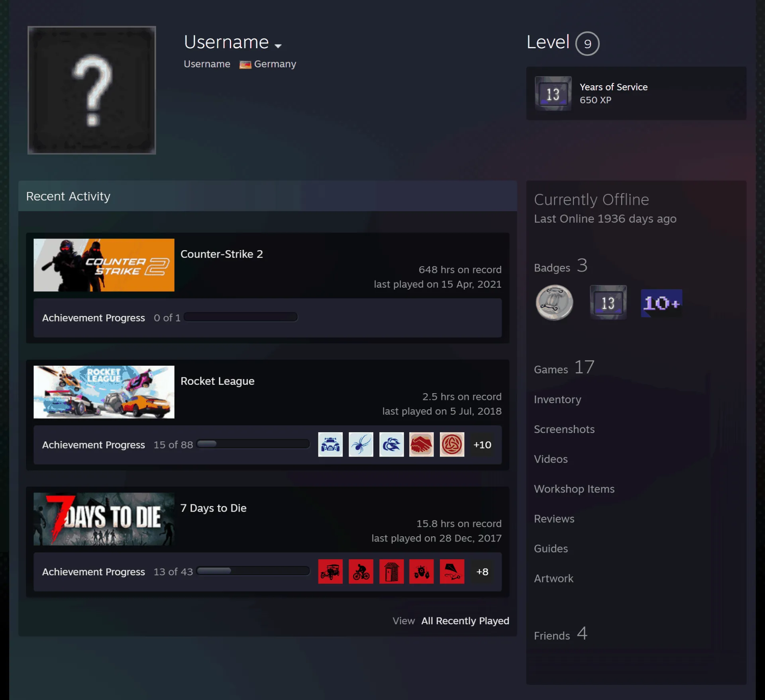This screenshot has height=700, width=765.
Task: Click the profile avatar question mark image
Action: click(92, 90)
